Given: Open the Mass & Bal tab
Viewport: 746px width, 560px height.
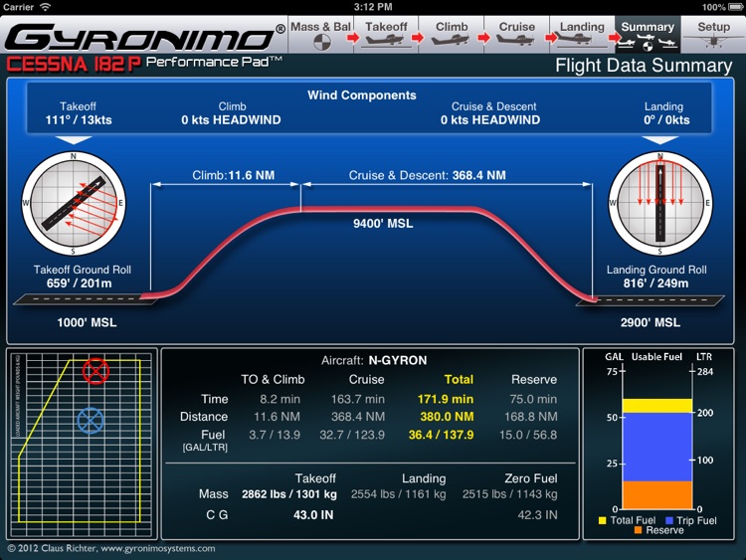Looking at the screenshot, I should pos(320,34).
